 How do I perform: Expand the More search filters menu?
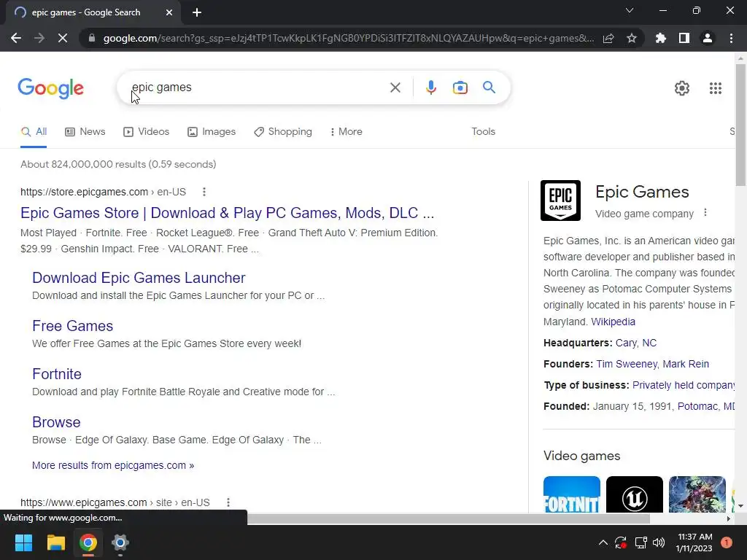pos(347,131)
